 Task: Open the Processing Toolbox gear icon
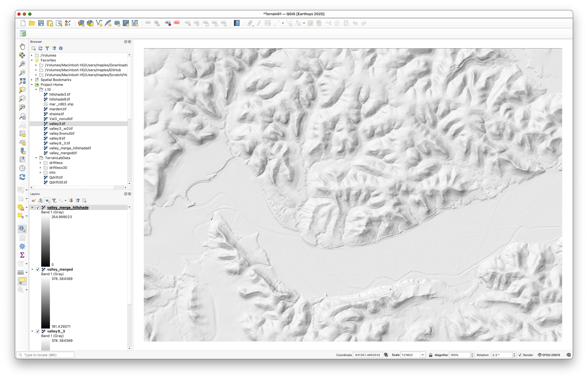pos(22,246)
